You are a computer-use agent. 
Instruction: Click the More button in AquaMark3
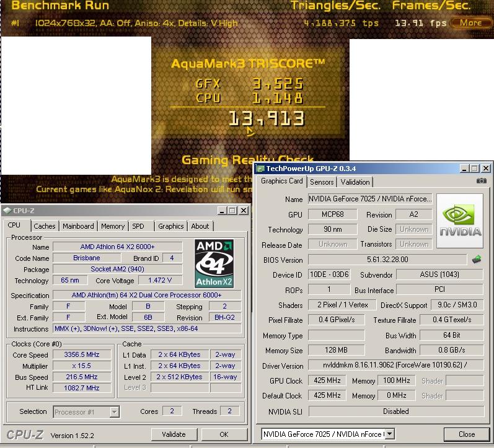(x=470, y=23)
